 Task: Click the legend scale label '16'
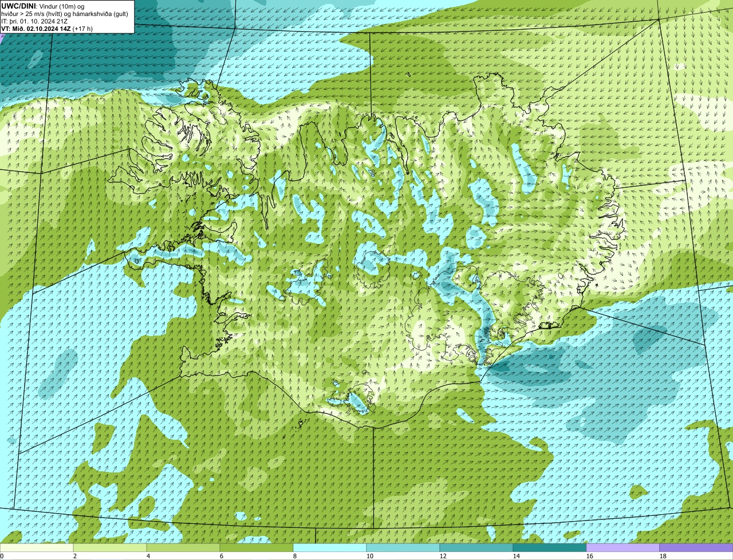click(590, 556)
